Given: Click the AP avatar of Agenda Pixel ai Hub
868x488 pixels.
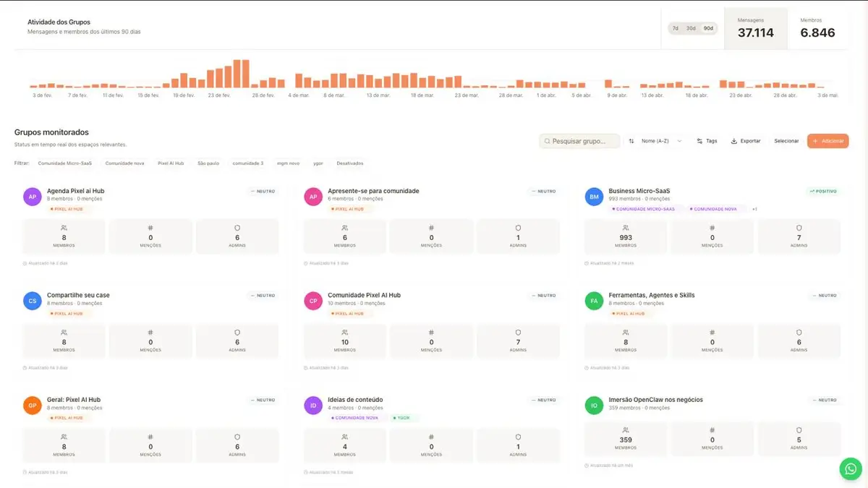Looking at the screenshot, I should point(33,197).
